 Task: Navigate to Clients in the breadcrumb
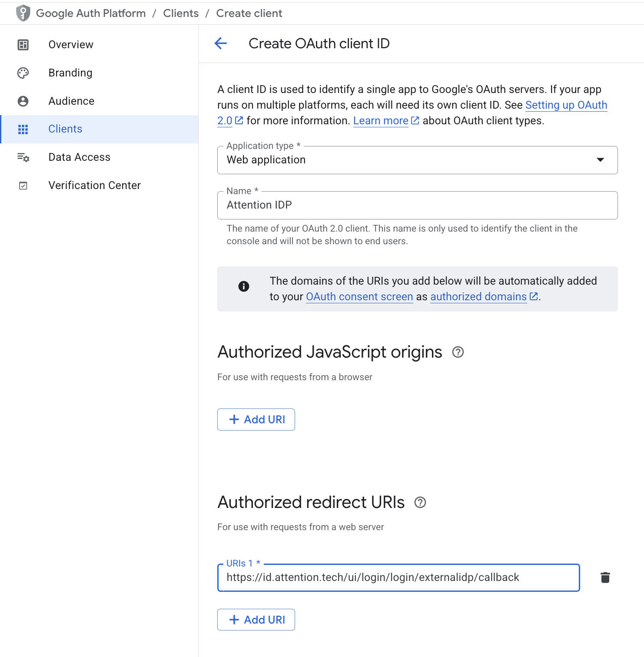click(181, 13)
